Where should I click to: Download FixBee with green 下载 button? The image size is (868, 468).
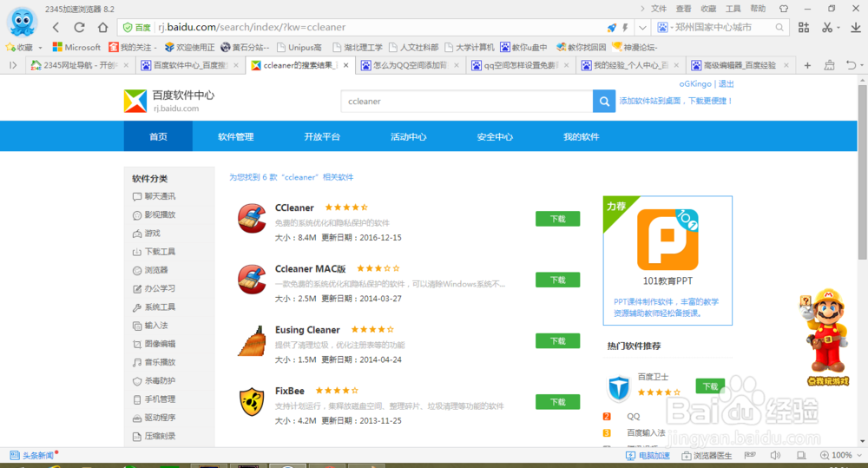[x=557, y=402]
